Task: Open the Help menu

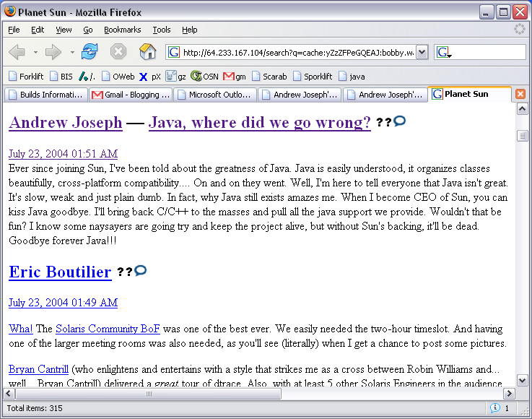Action: 189,30
